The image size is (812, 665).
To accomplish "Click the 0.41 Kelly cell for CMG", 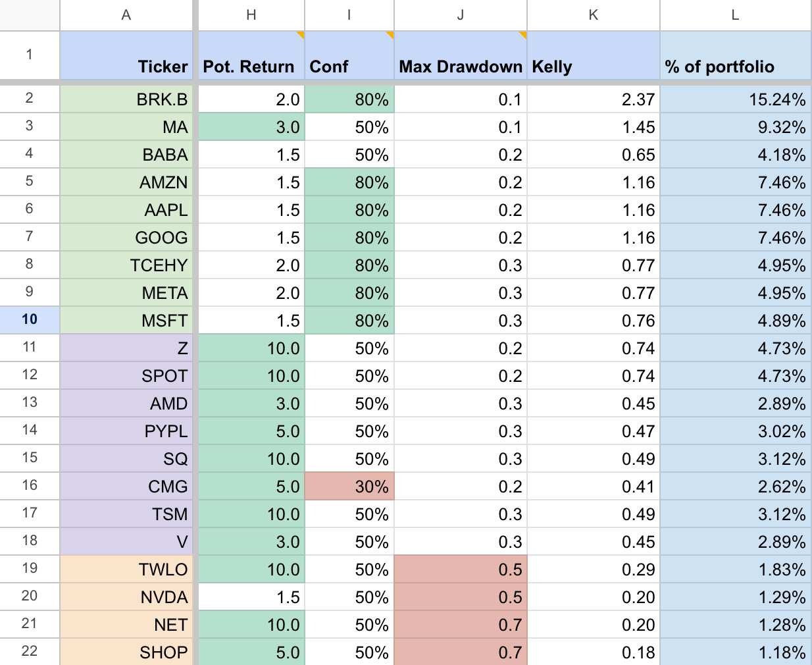I will tap(594, 487).
